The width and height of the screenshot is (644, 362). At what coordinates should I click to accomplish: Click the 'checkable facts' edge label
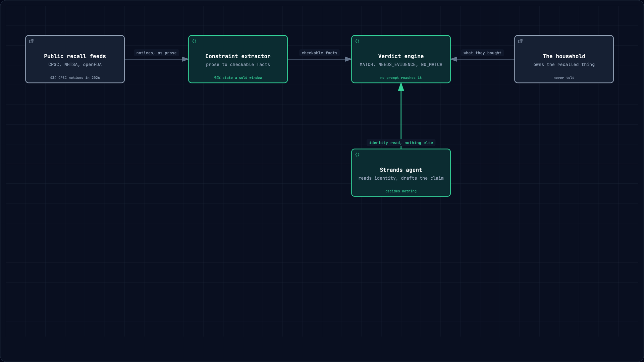coord(319,53)
